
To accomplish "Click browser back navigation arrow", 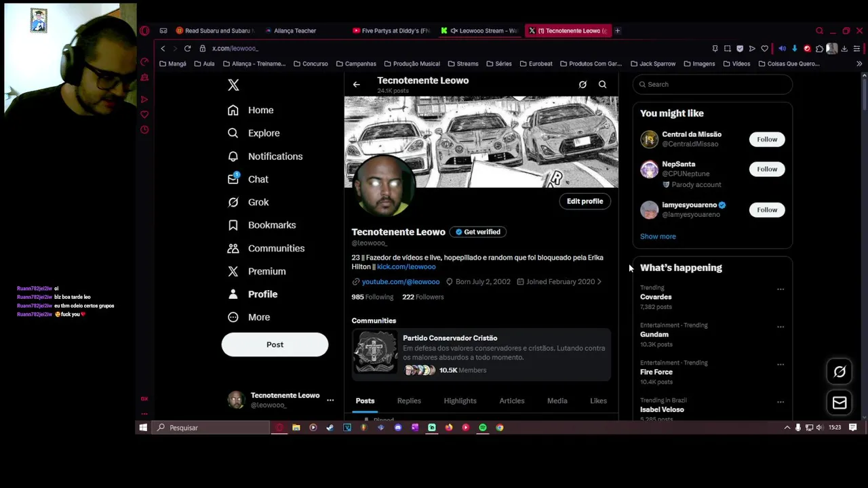I will pos(163,48).
